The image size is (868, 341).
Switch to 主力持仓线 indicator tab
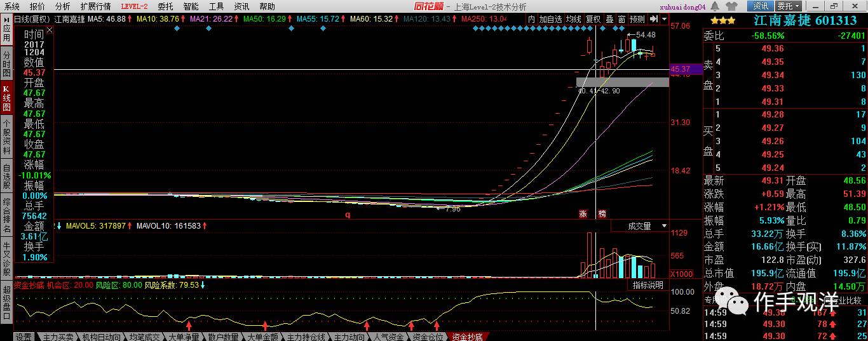(x=306, y=337)
